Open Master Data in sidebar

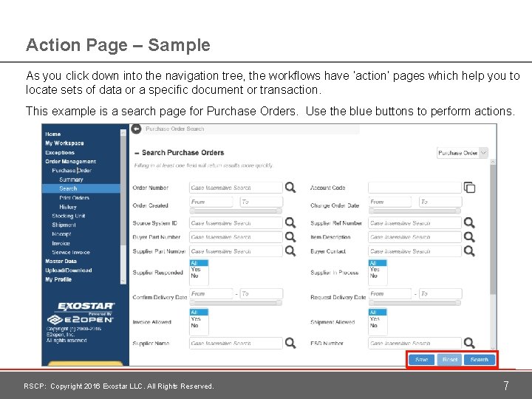[61, 262]
